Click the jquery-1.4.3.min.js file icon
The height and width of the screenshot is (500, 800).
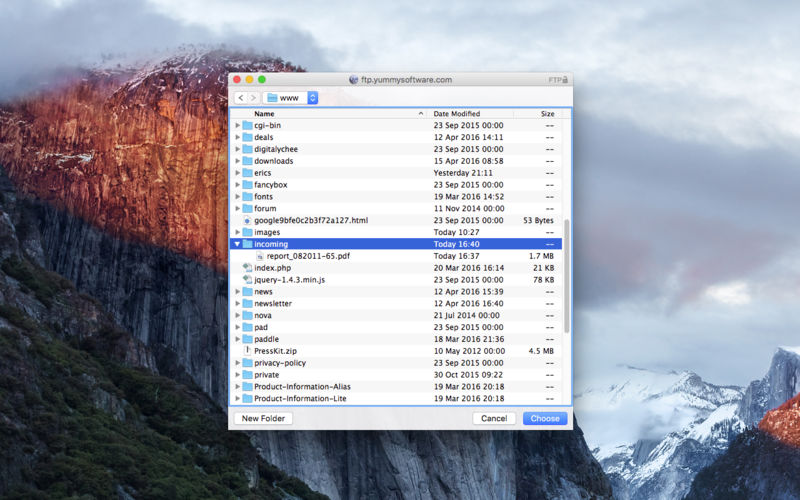pyautogui.click(x=247, y=280)
